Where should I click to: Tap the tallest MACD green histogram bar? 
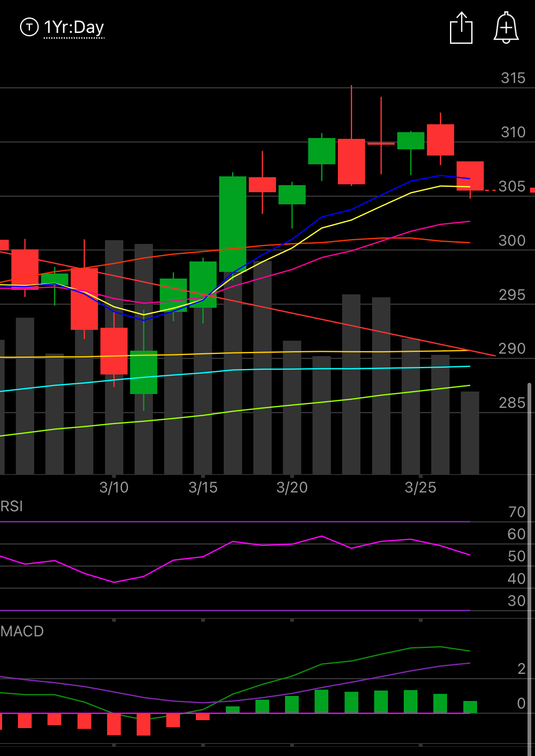coord(321,701)
